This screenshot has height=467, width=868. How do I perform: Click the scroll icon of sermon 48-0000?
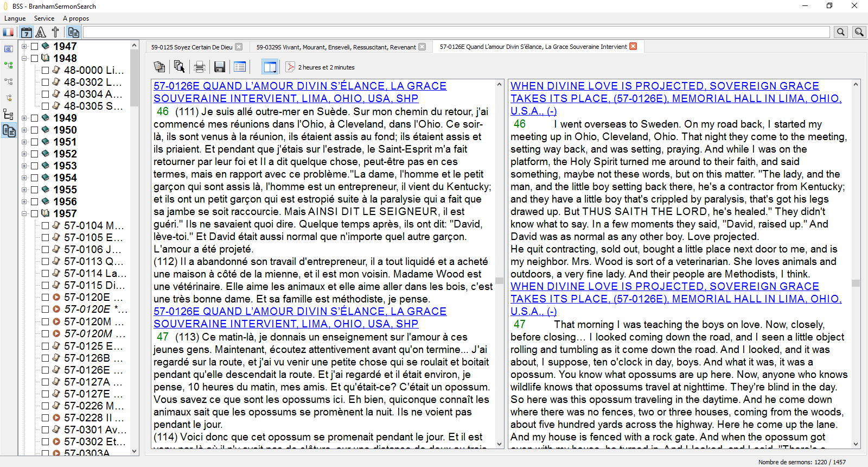56,70
